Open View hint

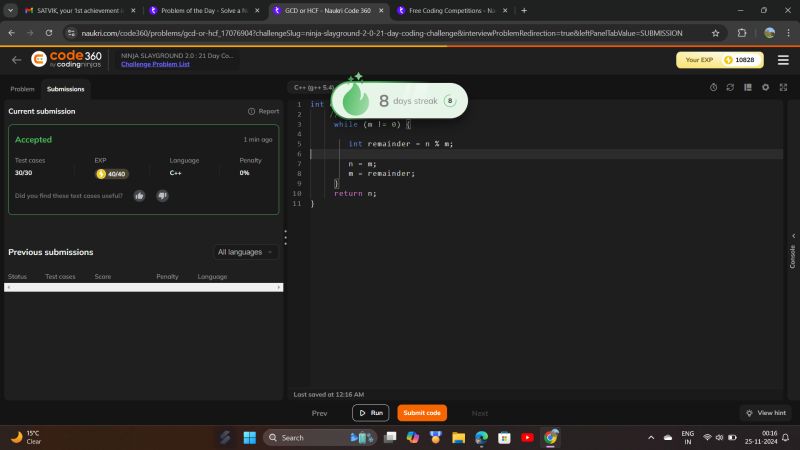tap(766, 413)
